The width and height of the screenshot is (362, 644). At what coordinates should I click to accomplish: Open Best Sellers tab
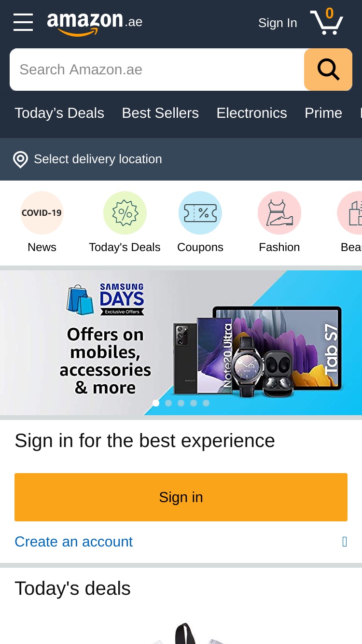click(160, 113)
